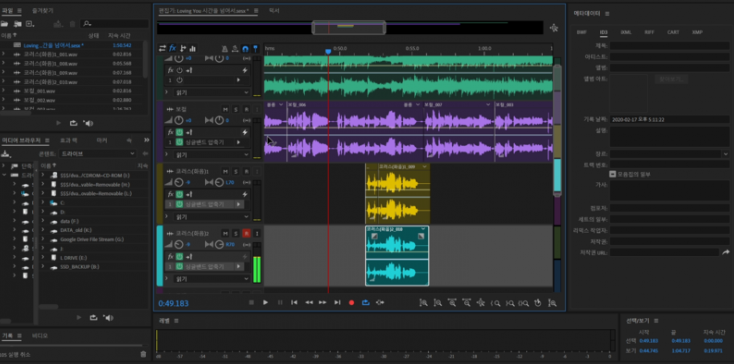
Task: Open the genre dropdown arrow in the metadata panel
Action: [x=726, y=154]
